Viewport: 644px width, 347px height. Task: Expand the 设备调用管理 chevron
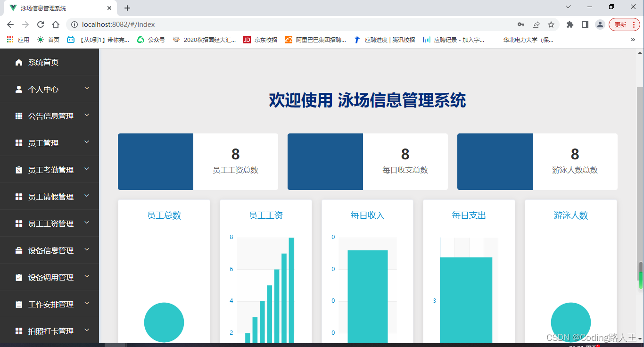[87, 276]
